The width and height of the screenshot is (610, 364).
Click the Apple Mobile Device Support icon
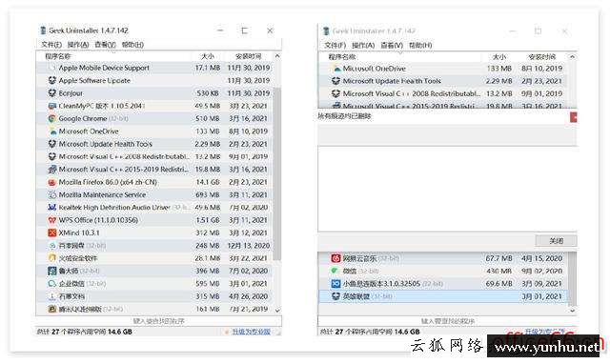point(52,68)
